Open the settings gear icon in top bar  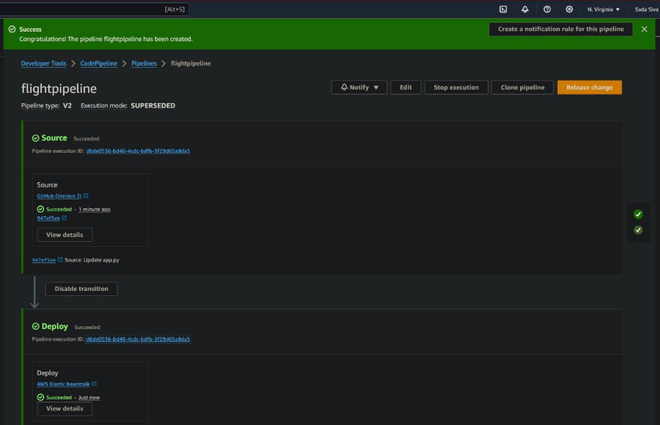569,9
